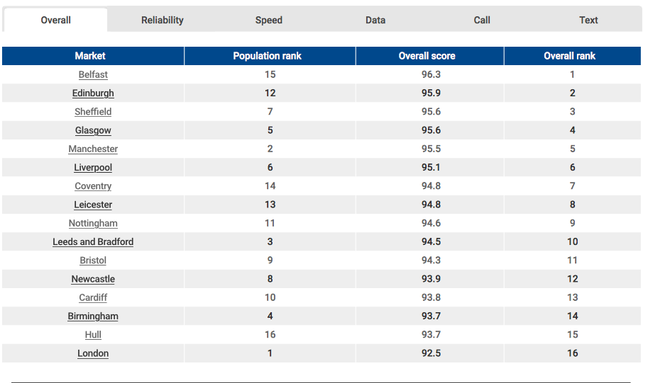Open the Hull link
The height and width of the screenshot is (383, 648).
(93, 335)
